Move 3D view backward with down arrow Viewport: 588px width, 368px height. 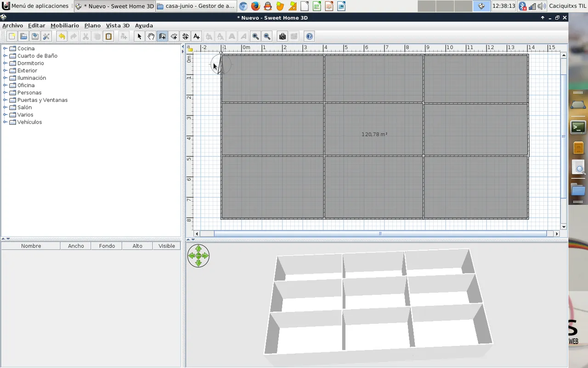198,263
